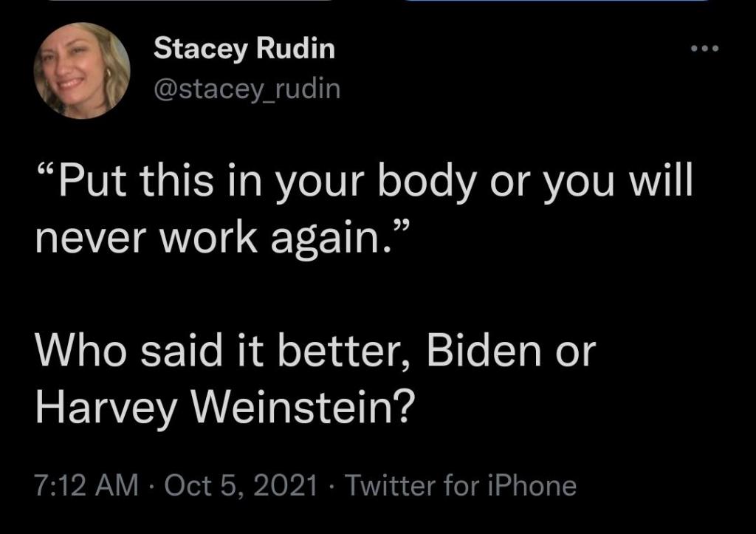
Task: Click the word iPhone in the footer
Action: (x=532, y=485)
